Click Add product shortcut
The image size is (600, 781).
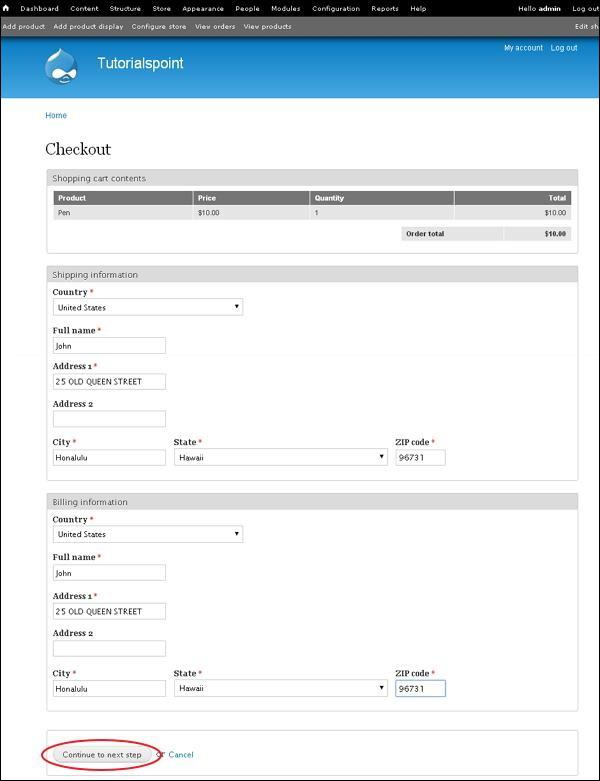pos(23,26)
